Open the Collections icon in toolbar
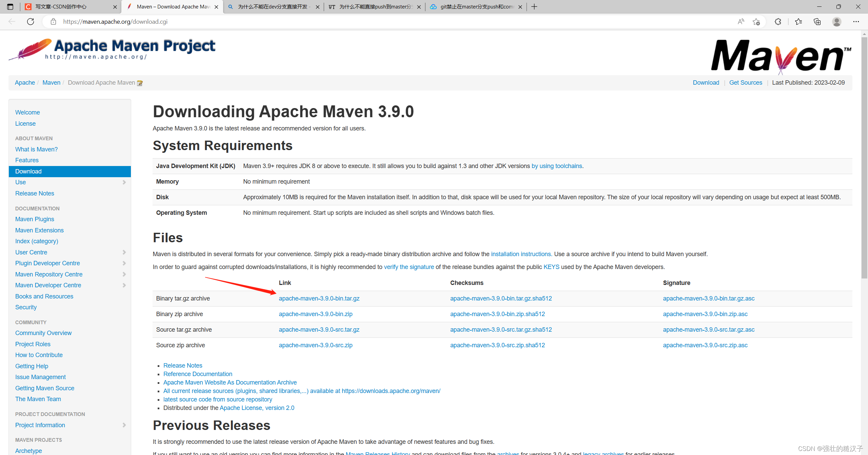This screenshot has height=455, width=868. [817, 22]
